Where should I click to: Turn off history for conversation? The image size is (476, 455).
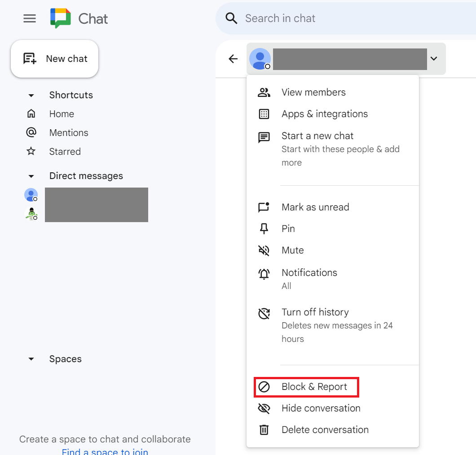[333, 325]
